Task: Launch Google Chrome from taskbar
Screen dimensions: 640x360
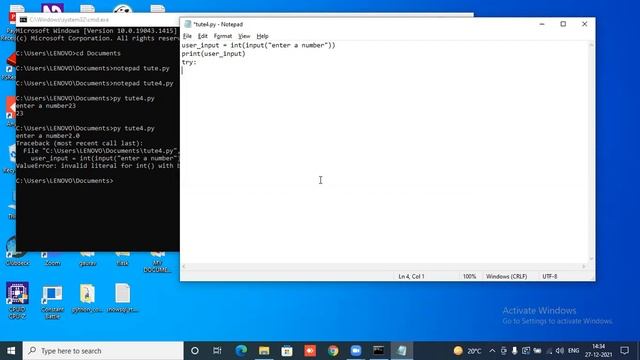Action: (x=333, y=351)
